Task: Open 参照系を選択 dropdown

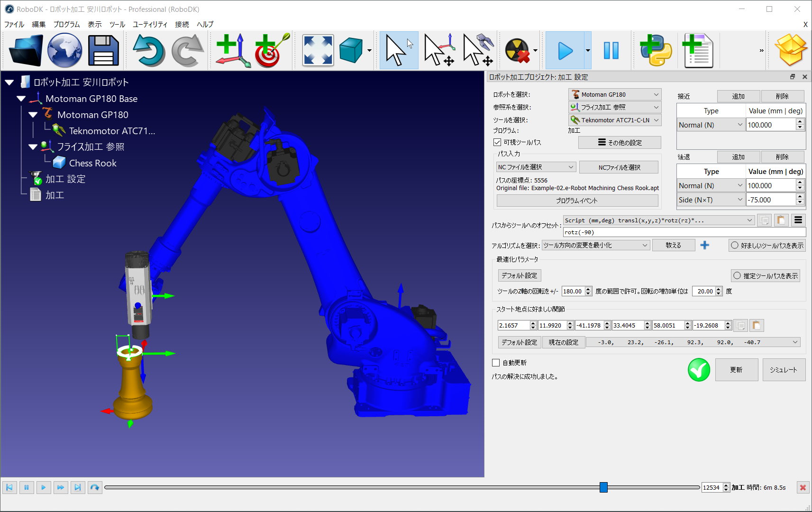Action: click(615, 107)
